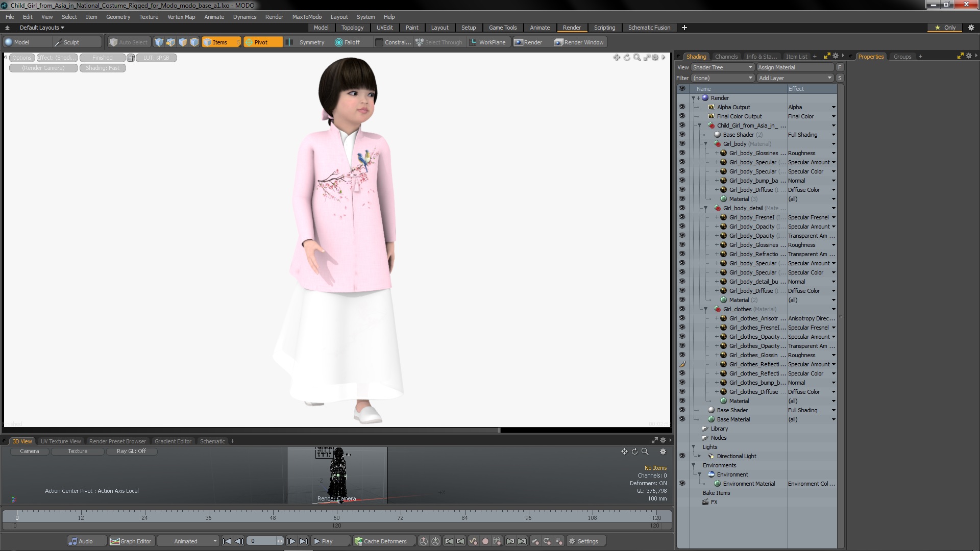Click Assign Material field
Image resolution: width=980 pixels, height=551 pixels.
tap(795, 67)
